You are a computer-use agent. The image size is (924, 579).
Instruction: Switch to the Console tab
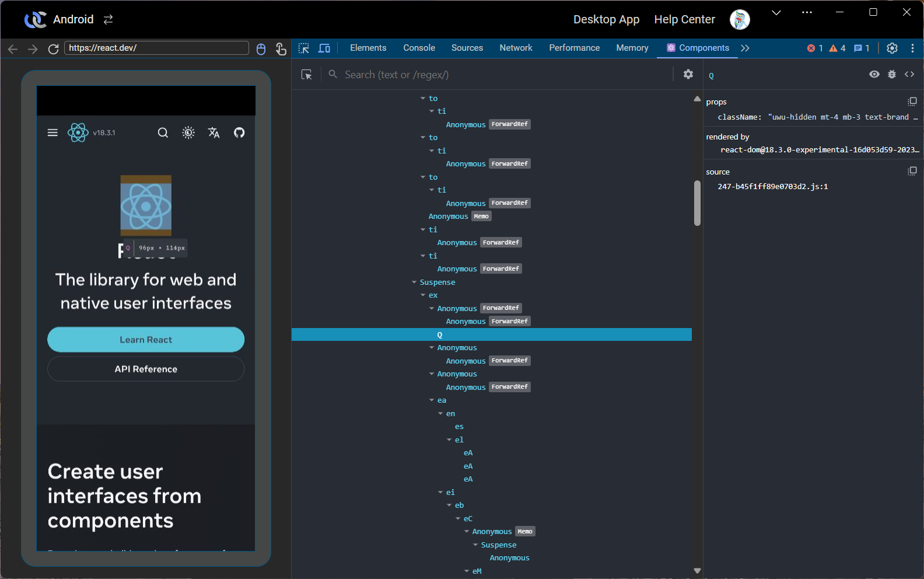point(419,48)
